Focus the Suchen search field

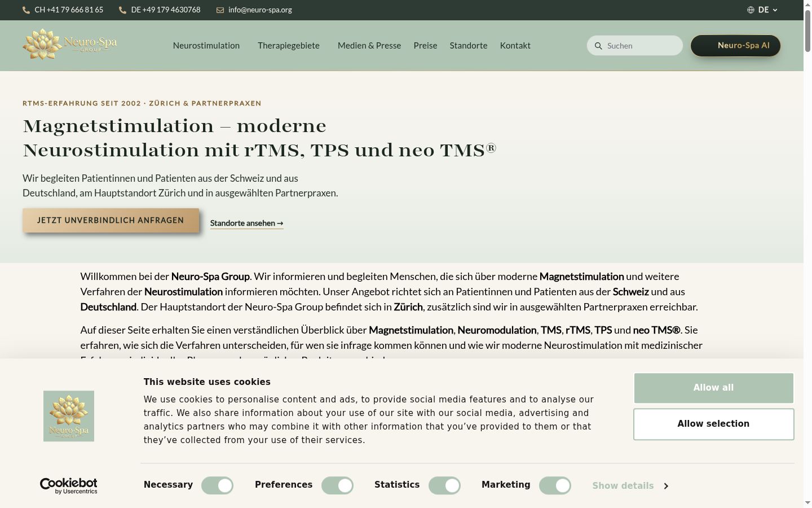coord(635,46)
